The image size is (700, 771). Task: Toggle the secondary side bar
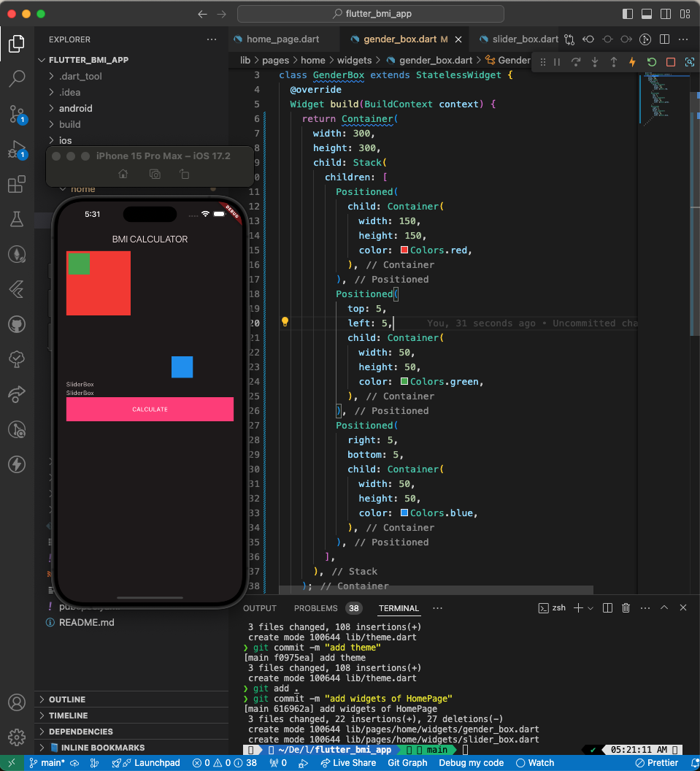(666, 14)
